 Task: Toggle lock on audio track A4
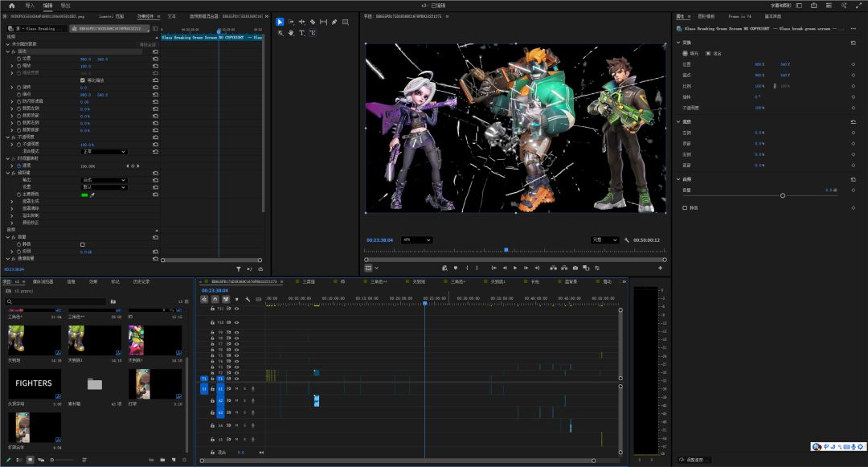212,426
